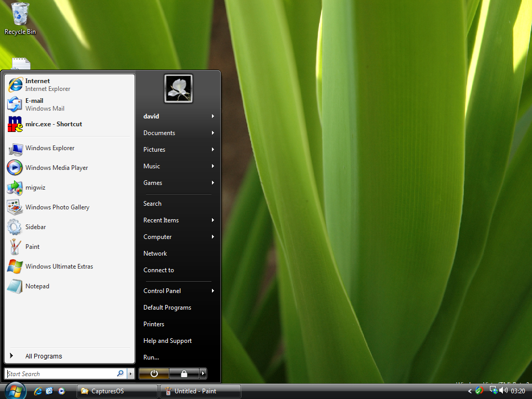Click the network tray icon

pos(494,391)
